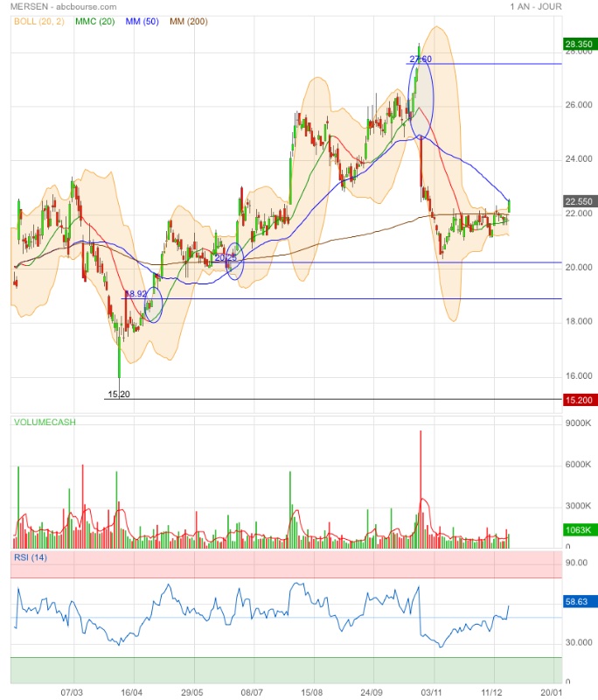598x700 pixels.
Task: Click the 18.000 price axis label
Action: coord(579,321)
